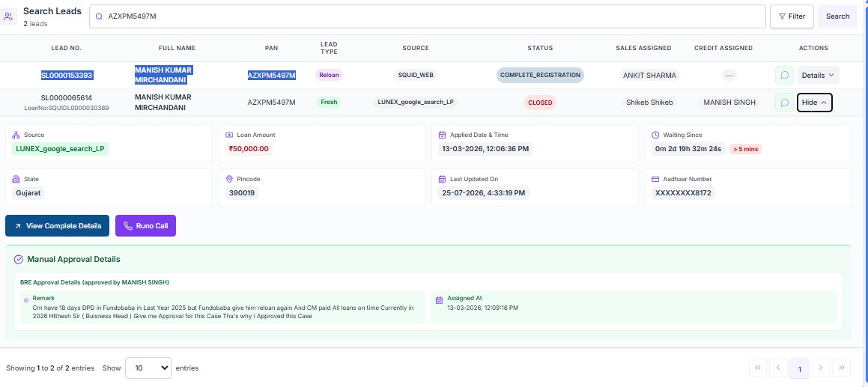868x387 pixels.
Task: Go to last page of results
Action: click(x=842, y=368)
